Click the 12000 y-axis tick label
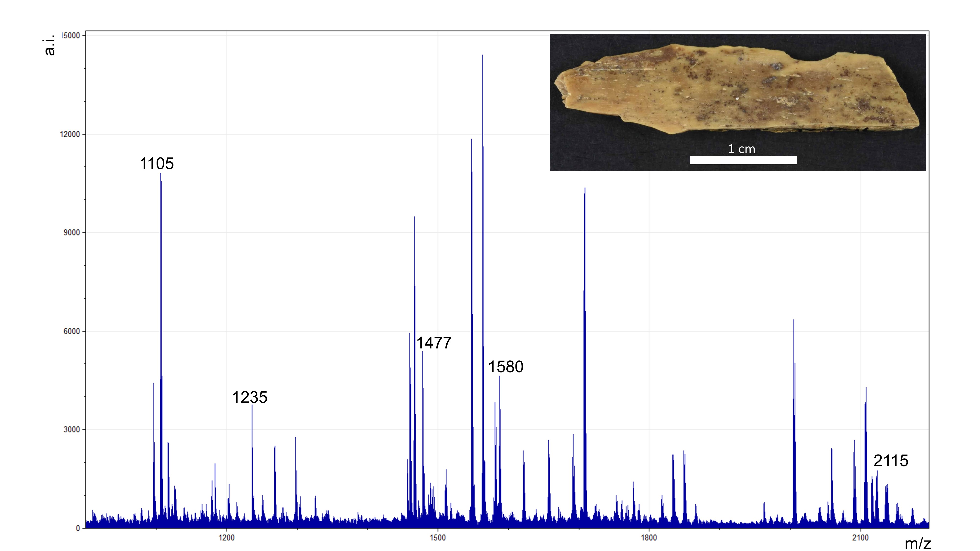Screen dimensions: 980x551 [x=70, y=135]
